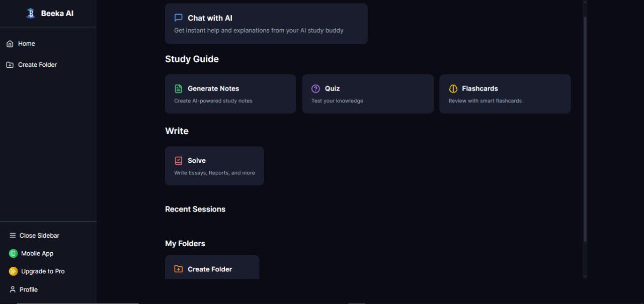This screenshot has height=304, width=644.
Task: Open Flashcards via its icon
Action: click(453, 88)
